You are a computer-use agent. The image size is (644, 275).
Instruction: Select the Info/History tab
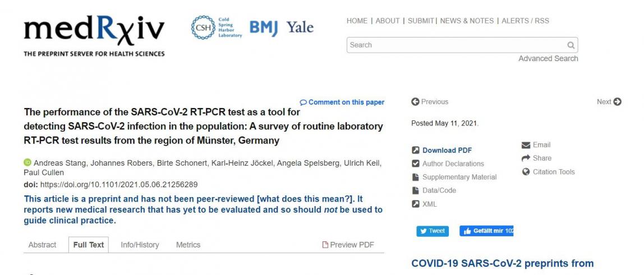click(x=140, y=245)
